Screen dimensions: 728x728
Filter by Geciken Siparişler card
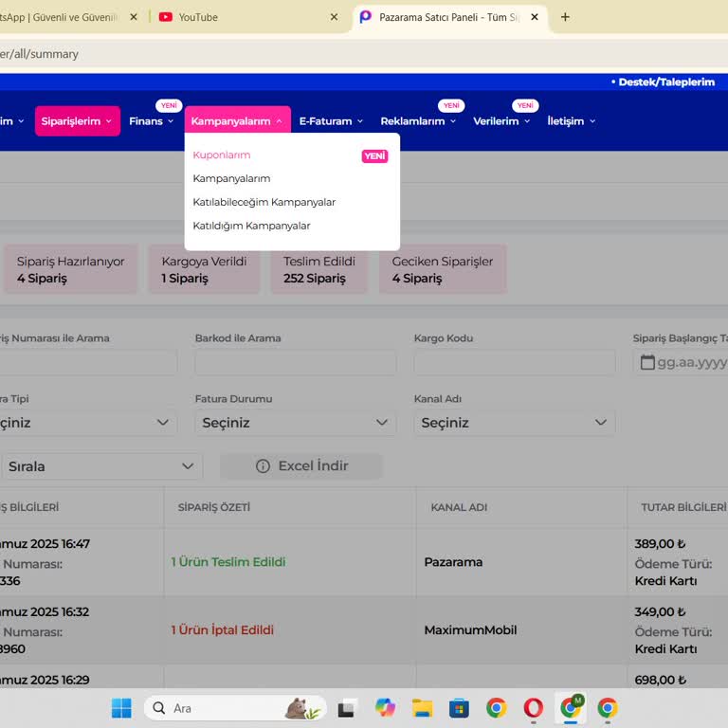(x=442, y=269)
